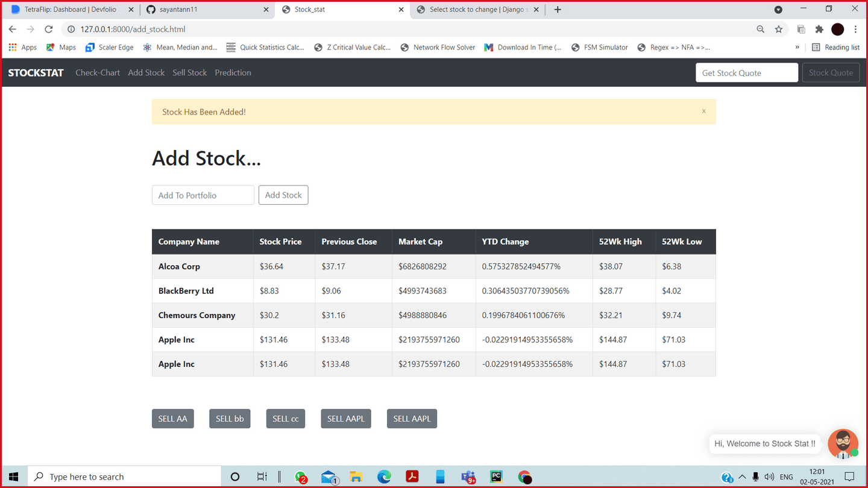Open the Maps bookmark

[x=61, y=47]
